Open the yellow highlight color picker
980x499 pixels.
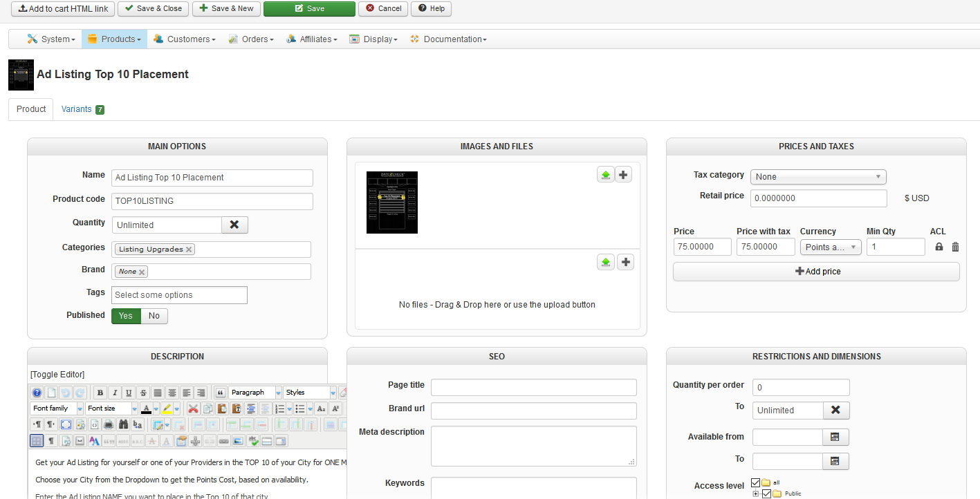(x=176, y=408)
